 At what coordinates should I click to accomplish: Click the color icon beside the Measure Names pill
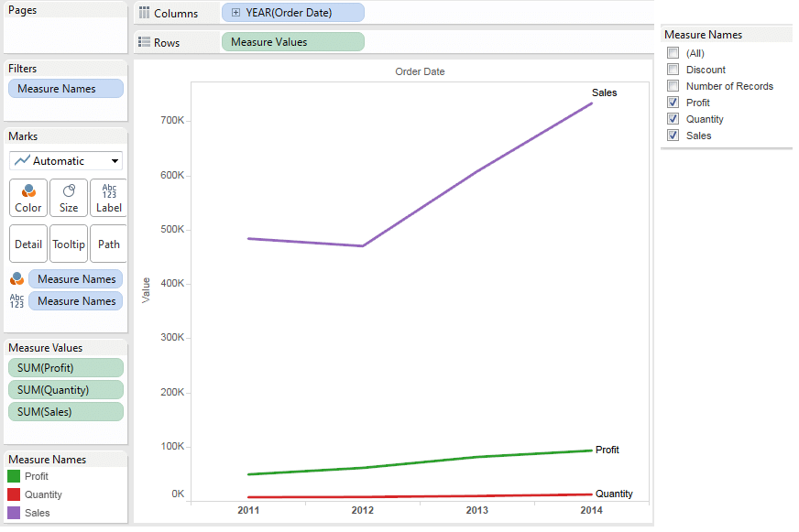click(19, 278)
